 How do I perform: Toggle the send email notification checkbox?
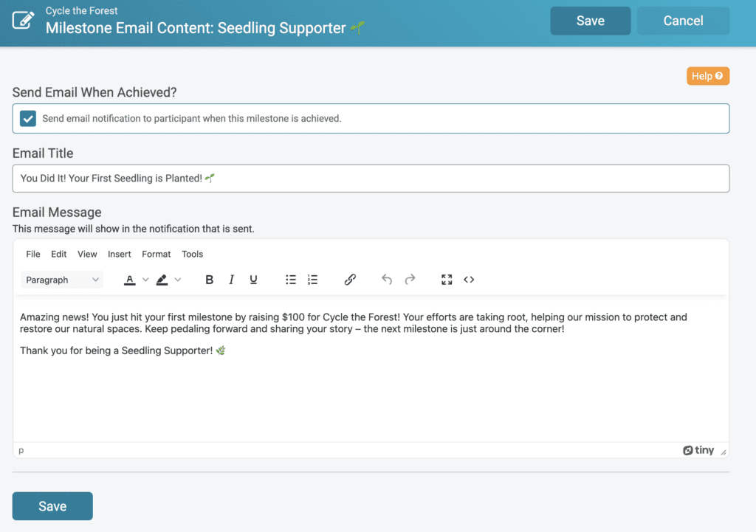click(x=28, y=119)
